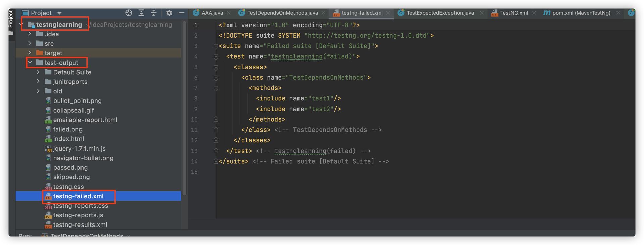This screenshot has width=644, height=245.
Task: Close the AAA.java tab
Action: pyautogui.click(x=229, y=13)
